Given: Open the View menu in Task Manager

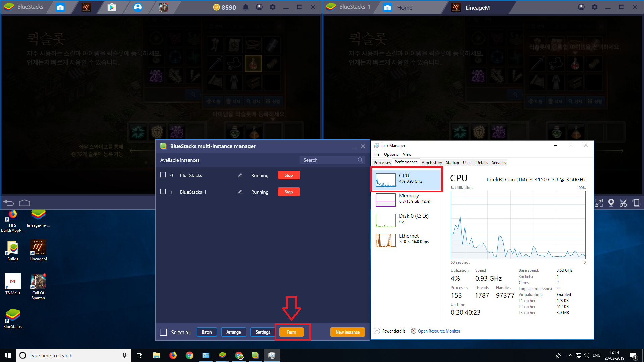Looking at the screenshot, I should tap(407, 154).
